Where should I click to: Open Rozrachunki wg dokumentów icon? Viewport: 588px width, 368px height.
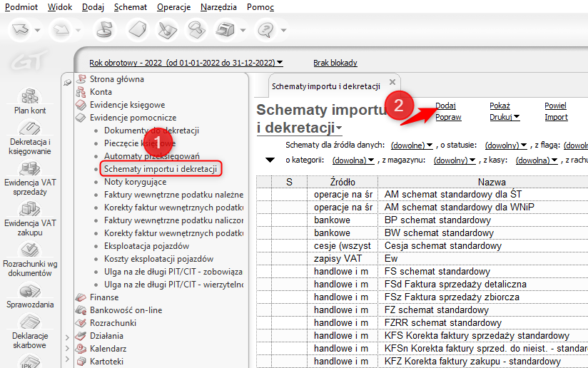tap(30, 250)
